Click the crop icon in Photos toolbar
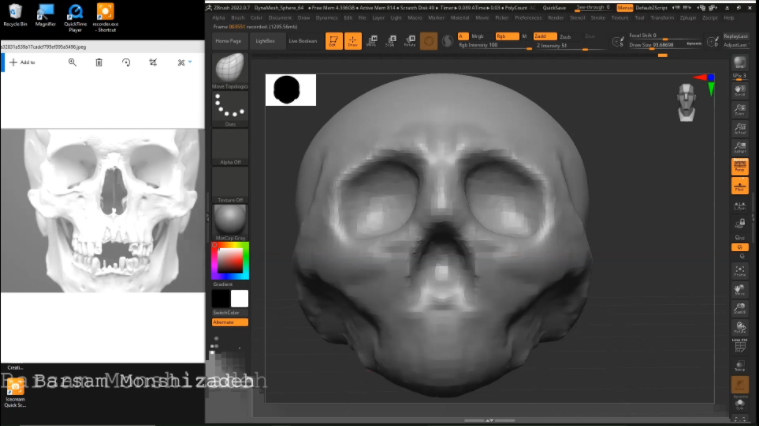The height and width of the screenshot is (426, 761). 153,62
